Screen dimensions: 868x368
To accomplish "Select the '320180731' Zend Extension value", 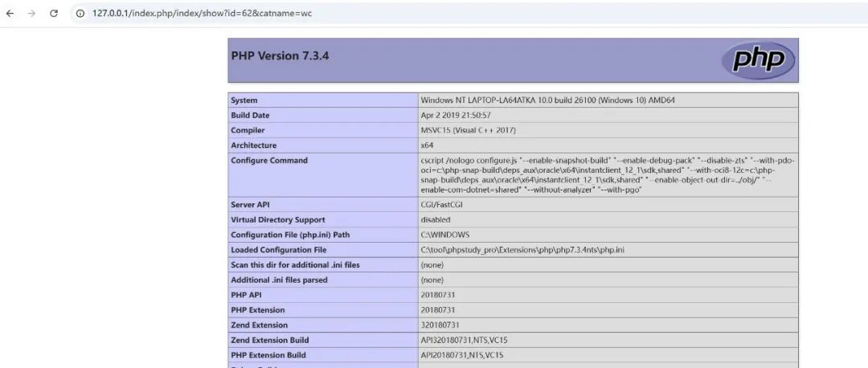I will (x=440, y=325).
